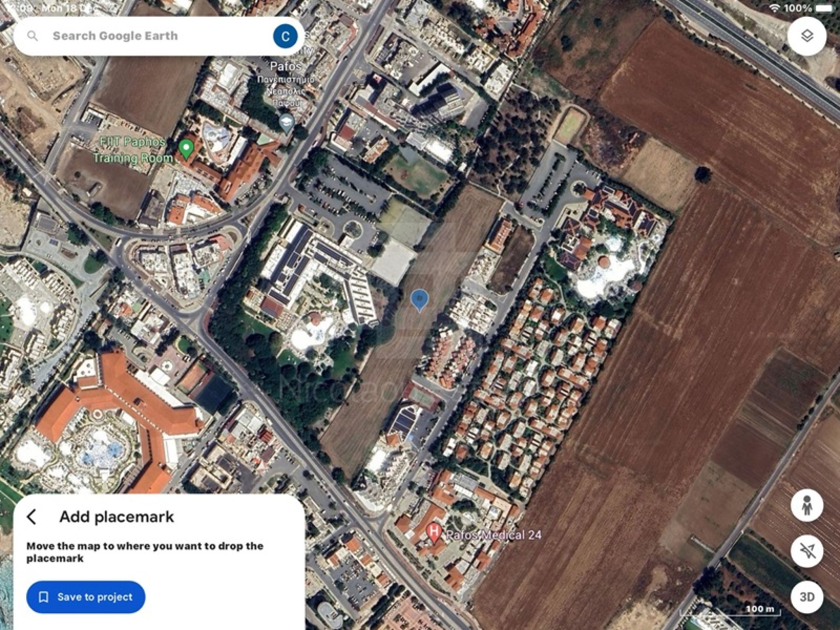The width and height of the screenshot is (840, 630).
Task: Toggle the 3D view button
Action: (807, 597)
